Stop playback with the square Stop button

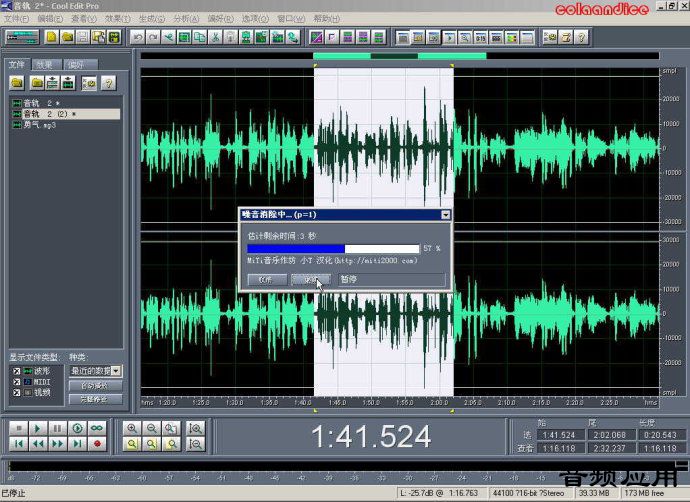[18, 428]
